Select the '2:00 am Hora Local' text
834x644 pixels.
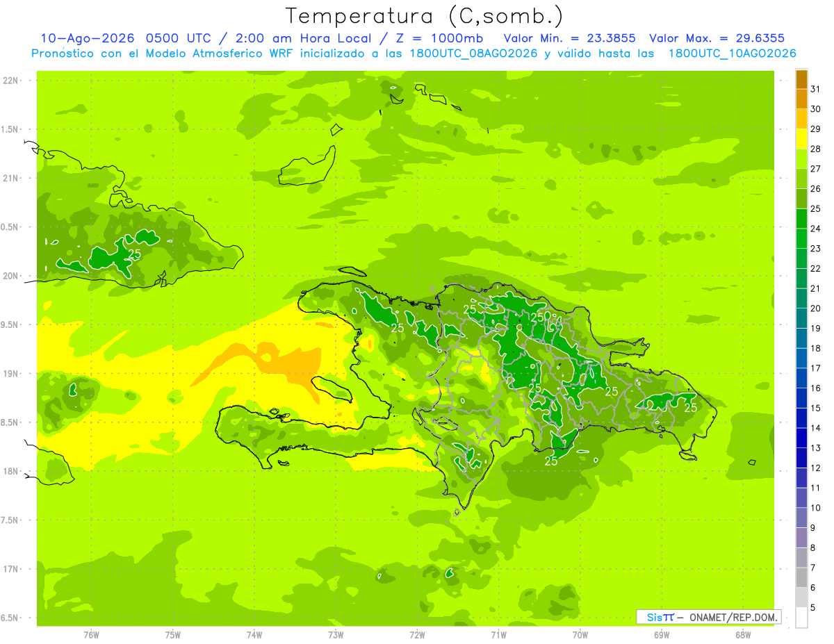click(x=303, y=38)
